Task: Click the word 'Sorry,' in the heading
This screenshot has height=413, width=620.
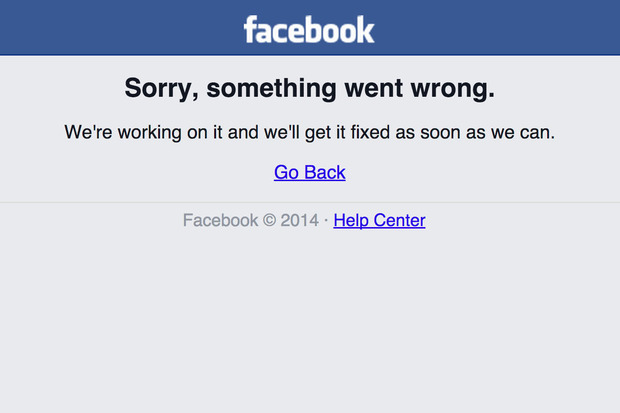Action: coord(161,88)
